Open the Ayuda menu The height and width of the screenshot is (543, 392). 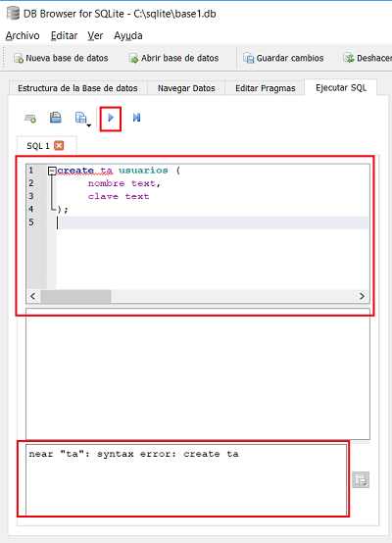click(128, 35)
